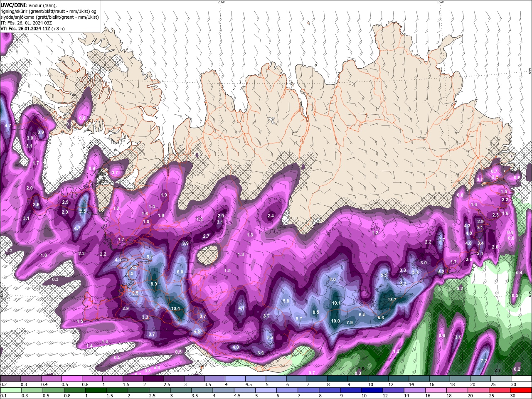This screenshot has width=532, height=399.
Task: Click the 0.9 precipitation value
Action: coord(92,168)
